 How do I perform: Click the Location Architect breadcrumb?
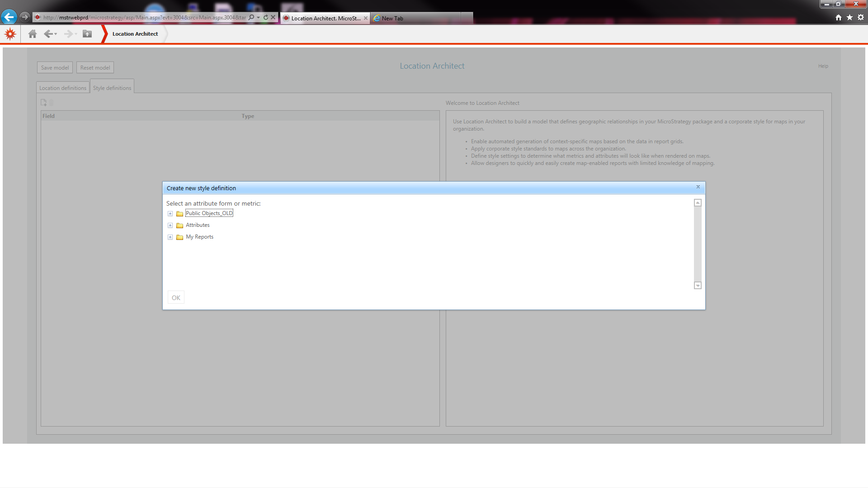135,34
